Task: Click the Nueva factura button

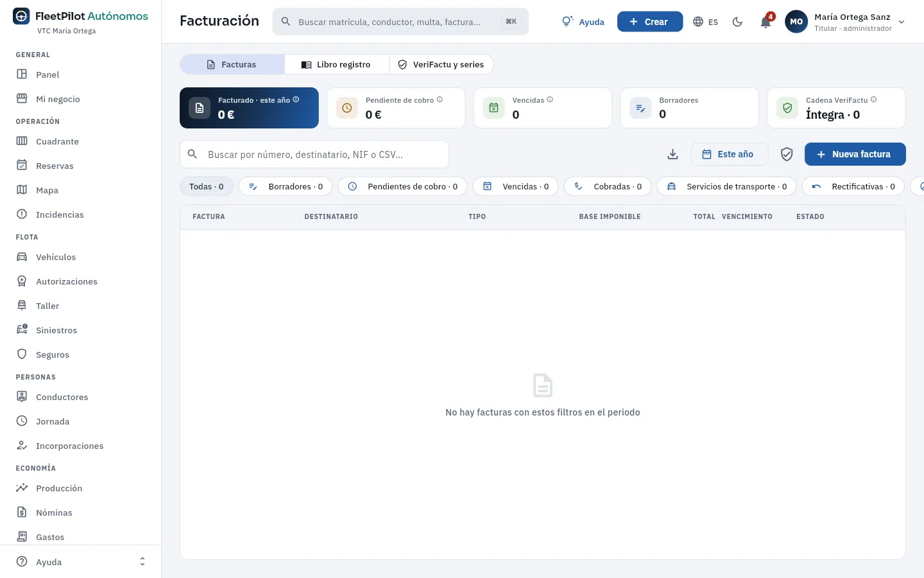Action: click(855, 154)
